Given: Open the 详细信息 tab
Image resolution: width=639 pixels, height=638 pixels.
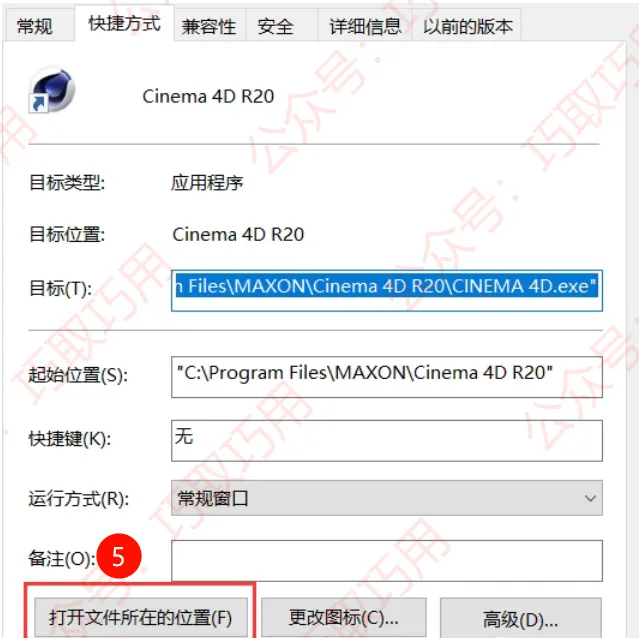Looking at the screenshot, I should 365,26.
